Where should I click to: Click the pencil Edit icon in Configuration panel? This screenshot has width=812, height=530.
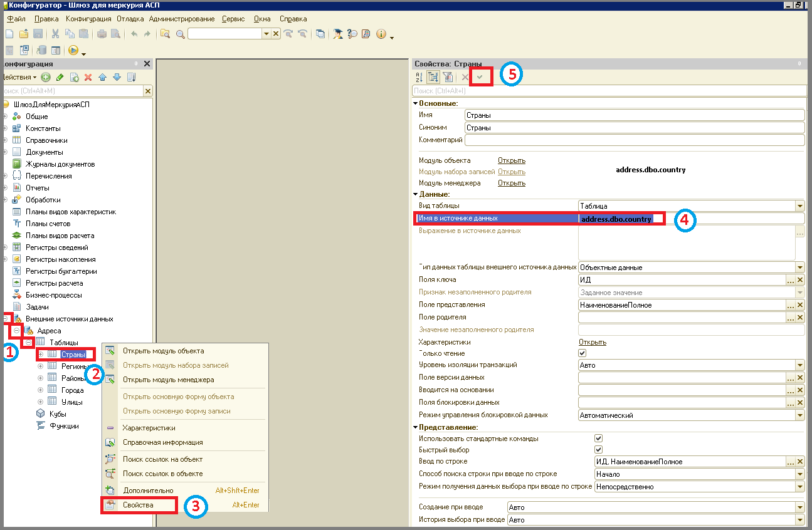coord(60,77)
